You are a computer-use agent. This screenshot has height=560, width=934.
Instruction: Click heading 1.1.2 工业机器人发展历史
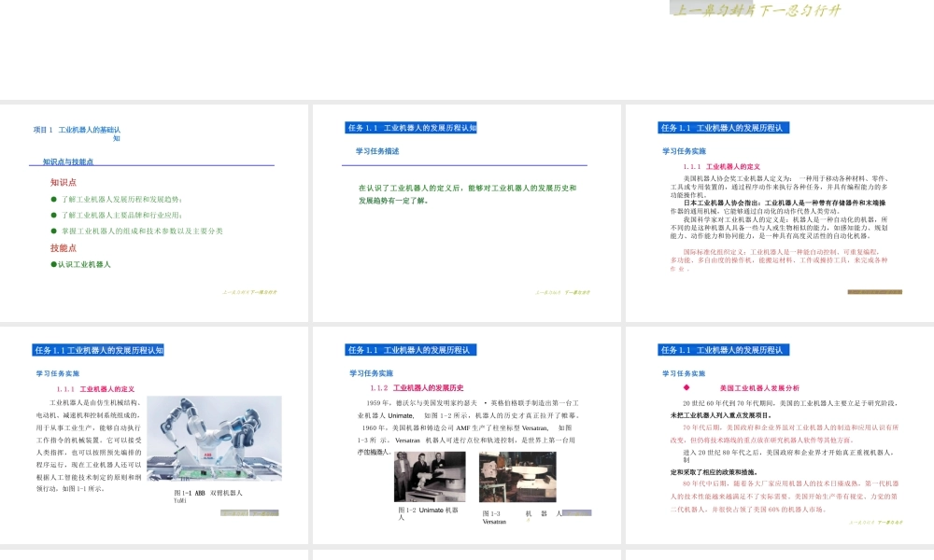417,388
